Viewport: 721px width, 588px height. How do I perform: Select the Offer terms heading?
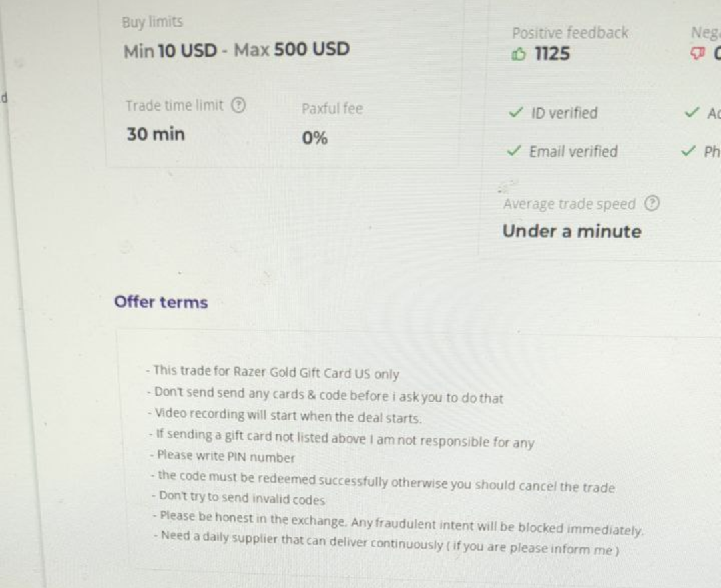pyautogui.click(x=161, y=302)
